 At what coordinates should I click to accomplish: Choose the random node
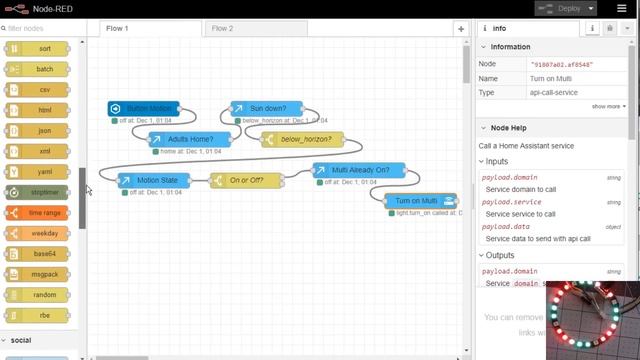37,295
